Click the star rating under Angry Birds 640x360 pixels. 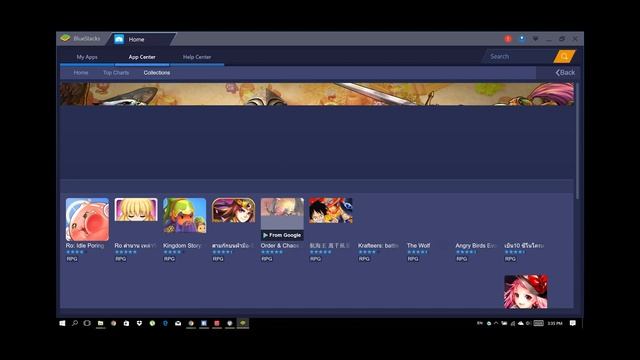coord(466,252)
